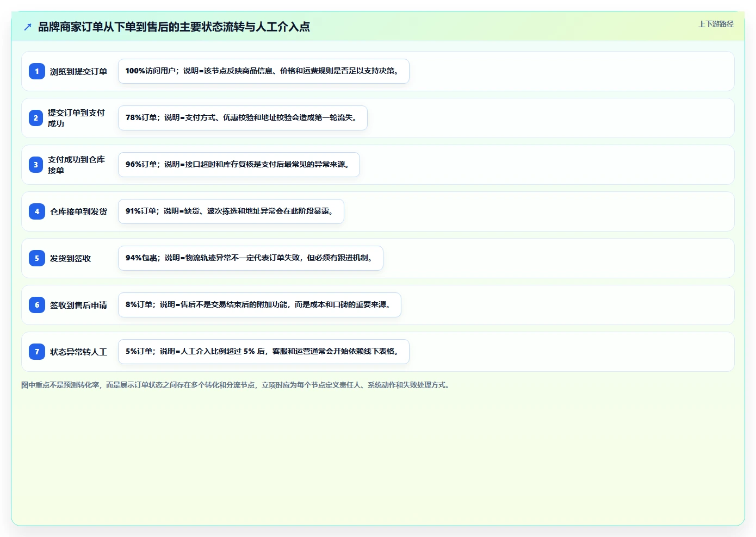Click the 上下游路径 label in header

tap(716, 24)
